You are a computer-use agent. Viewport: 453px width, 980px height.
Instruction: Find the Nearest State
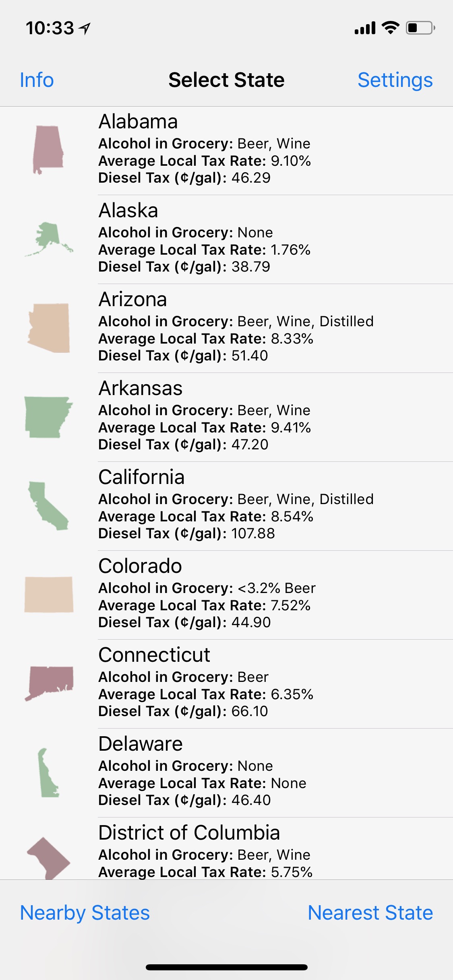pos(370,912)
